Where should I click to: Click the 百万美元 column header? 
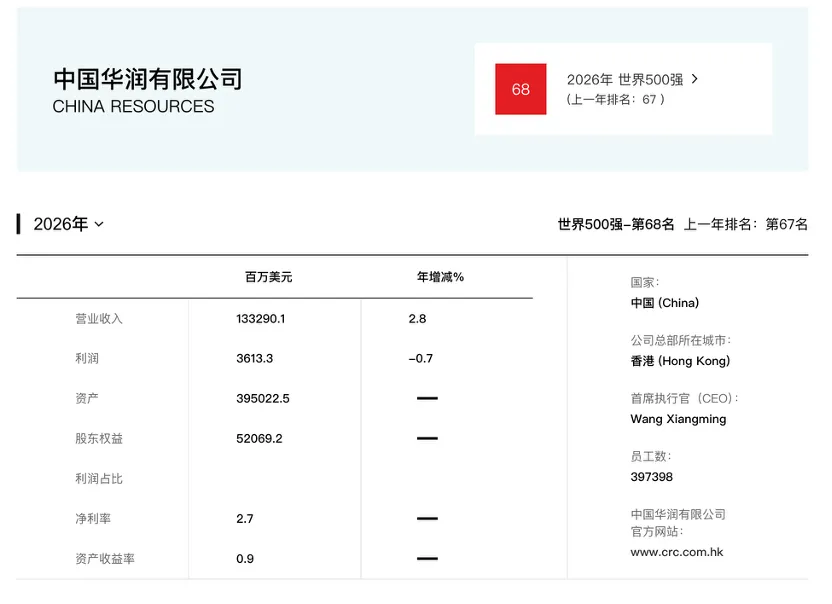pyautogui.click(x=268, y=277)
